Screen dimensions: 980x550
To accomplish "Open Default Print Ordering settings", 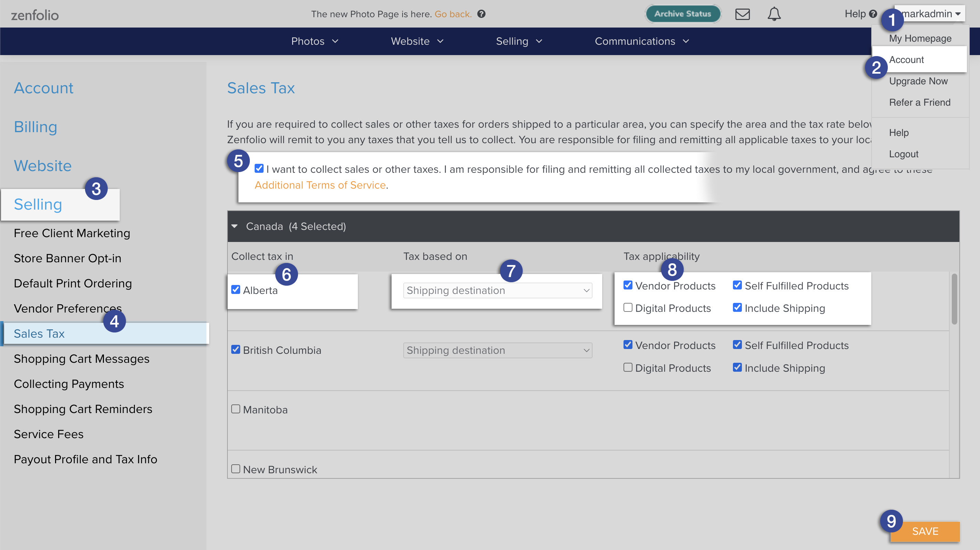I will (x=73, y=283).
